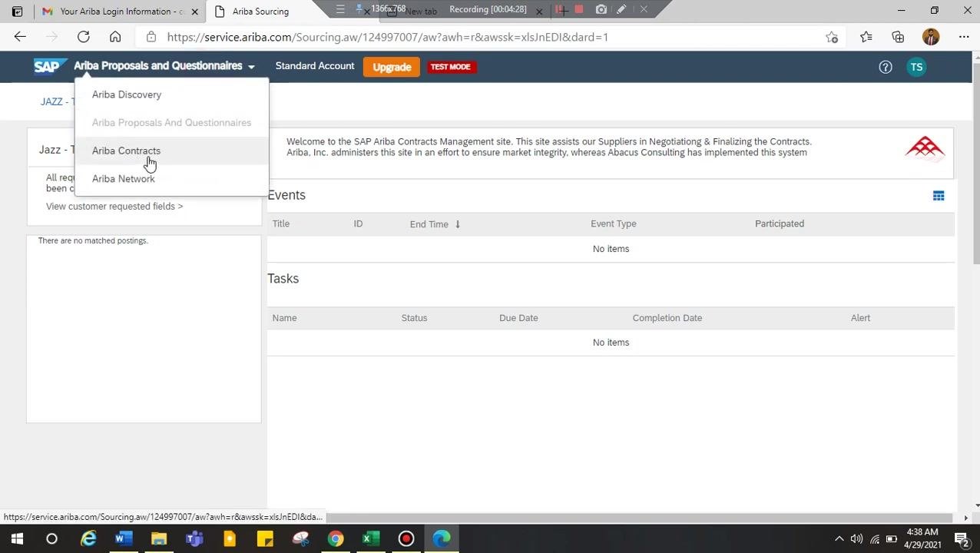Open the Edge browser profile picture

point(931,37)
